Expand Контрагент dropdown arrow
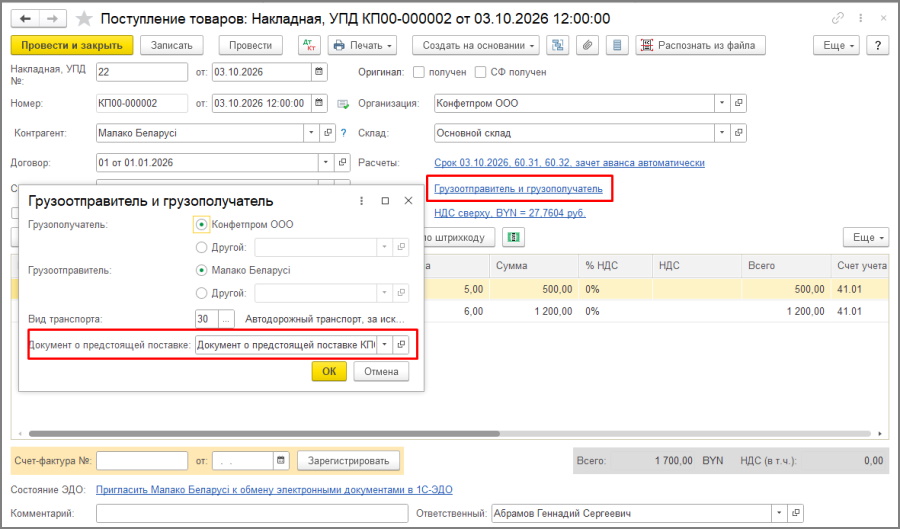Screen dimensions: 900x529 (x=311, y=133)
